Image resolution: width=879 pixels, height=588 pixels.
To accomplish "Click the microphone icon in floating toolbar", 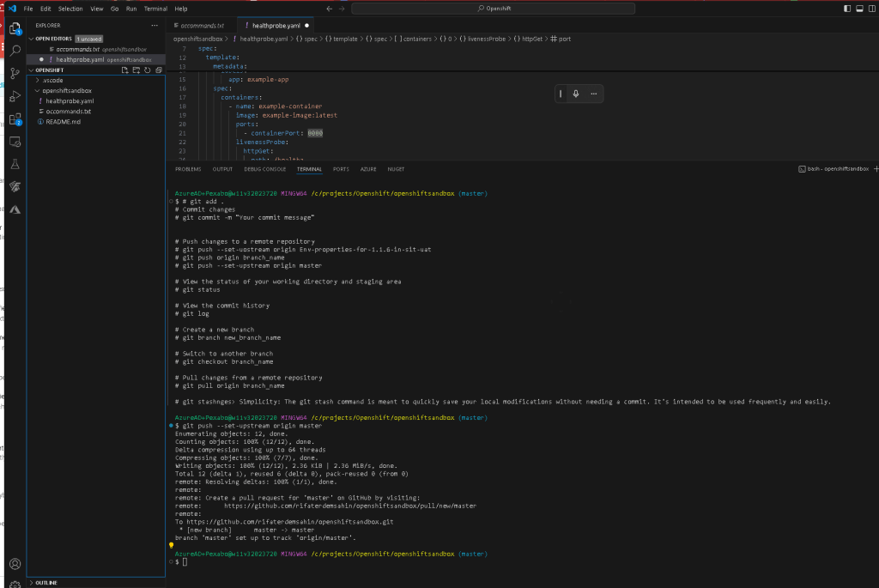I will (x=576, y=94).
